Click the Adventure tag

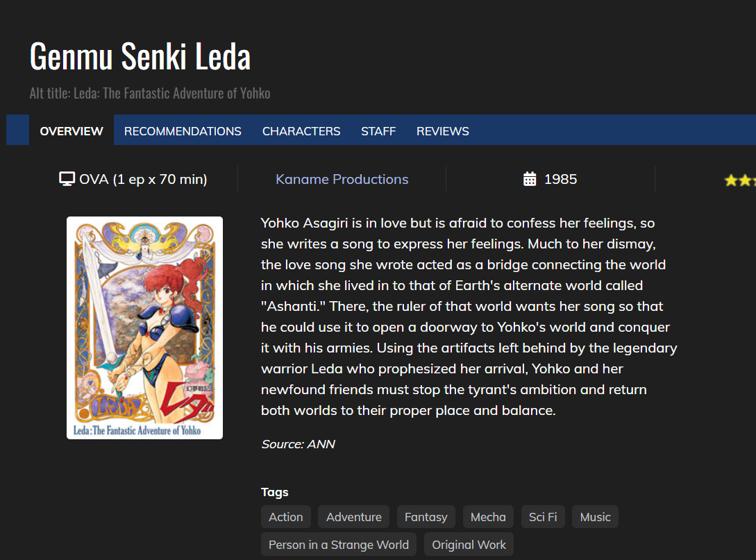[354, 517]
